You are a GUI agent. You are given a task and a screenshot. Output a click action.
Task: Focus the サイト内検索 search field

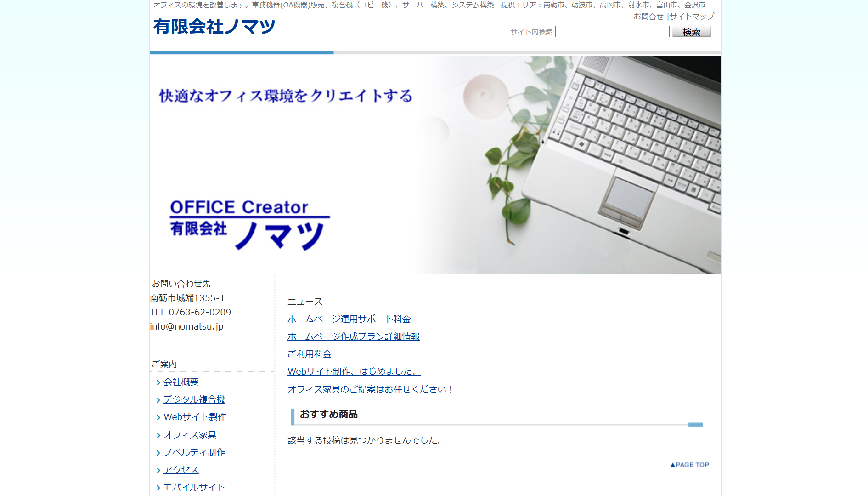(x=612, y=32)
